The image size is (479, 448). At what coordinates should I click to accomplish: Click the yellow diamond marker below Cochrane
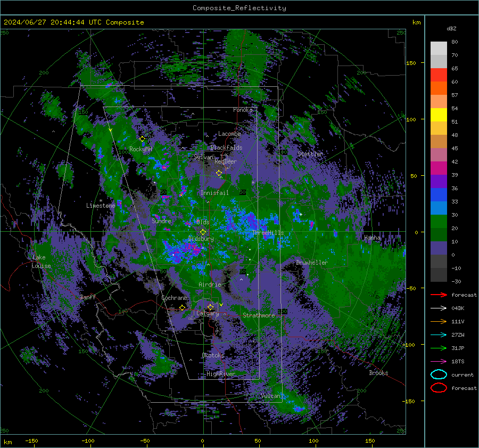[182, 308]
